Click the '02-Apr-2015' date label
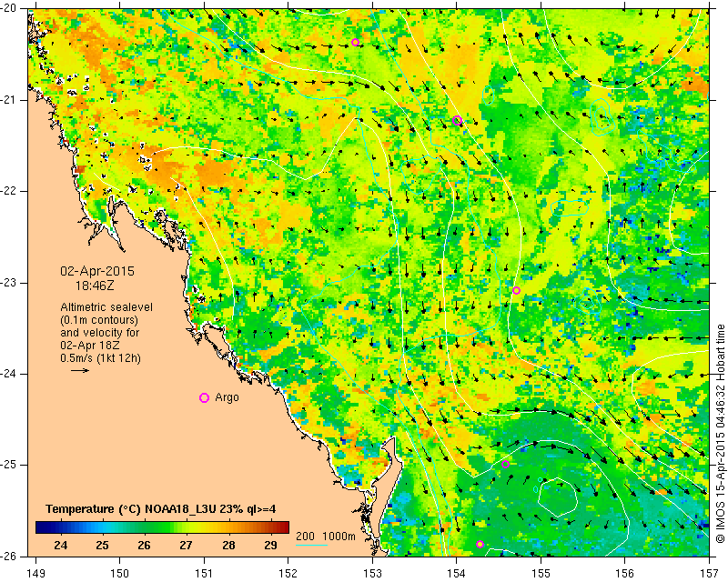728x582 pixels. [x=97, y=271]
